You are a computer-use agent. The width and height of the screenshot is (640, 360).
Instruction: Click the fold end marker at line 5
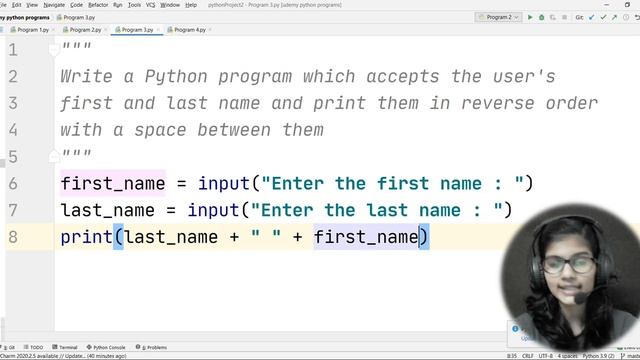pyautogui.click(x=54, y=157)
